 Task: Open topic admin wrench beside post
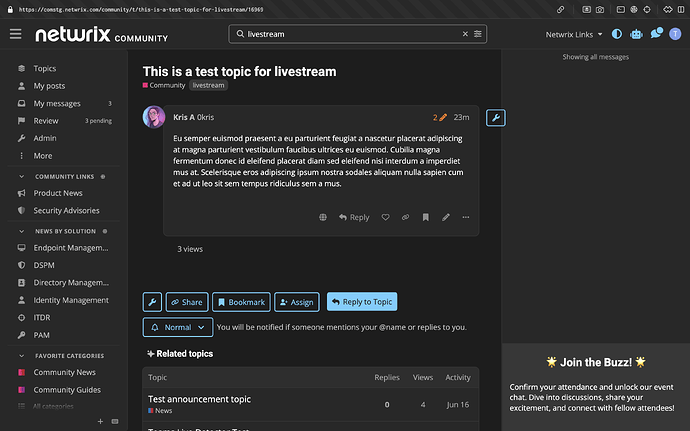click(x=495, y=118)
